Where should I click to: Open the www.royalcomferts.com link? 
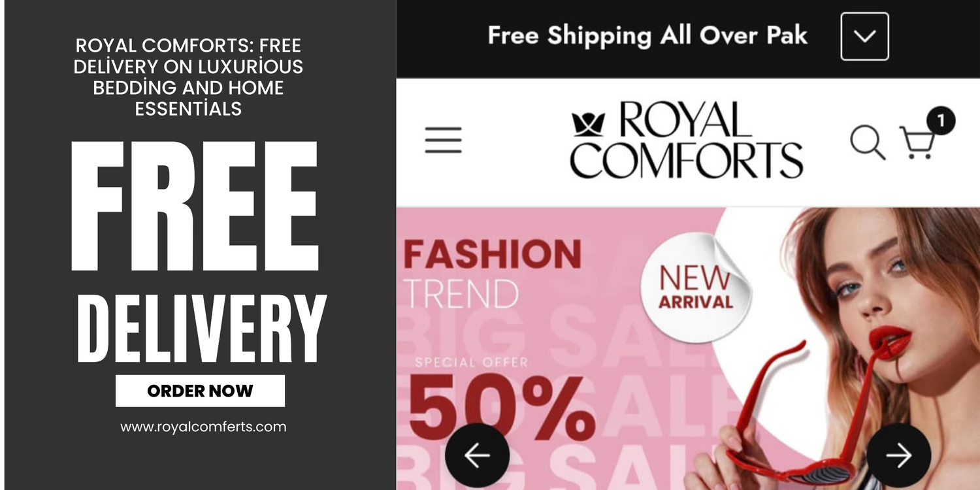click(203, 427)
